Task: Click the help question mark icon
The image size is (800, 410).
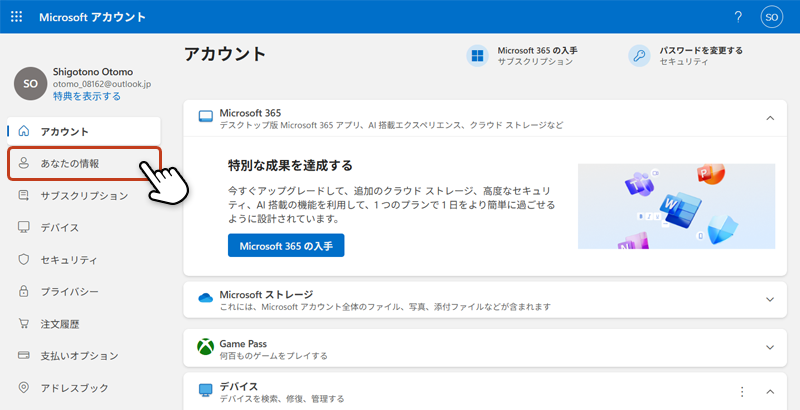Action: pos(738,17)
